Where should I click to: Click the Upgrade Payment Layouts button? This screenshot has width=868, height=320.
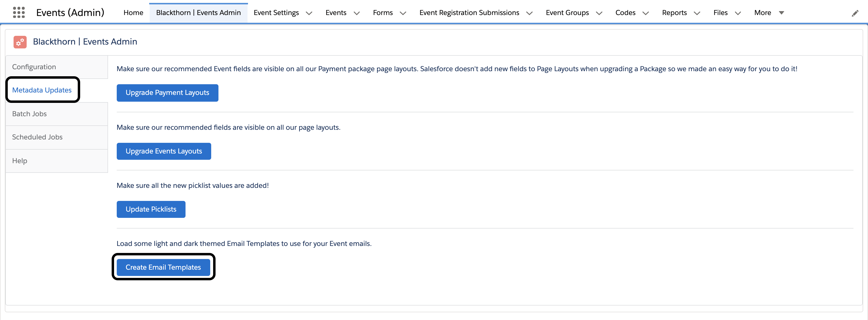click(167, 93)
